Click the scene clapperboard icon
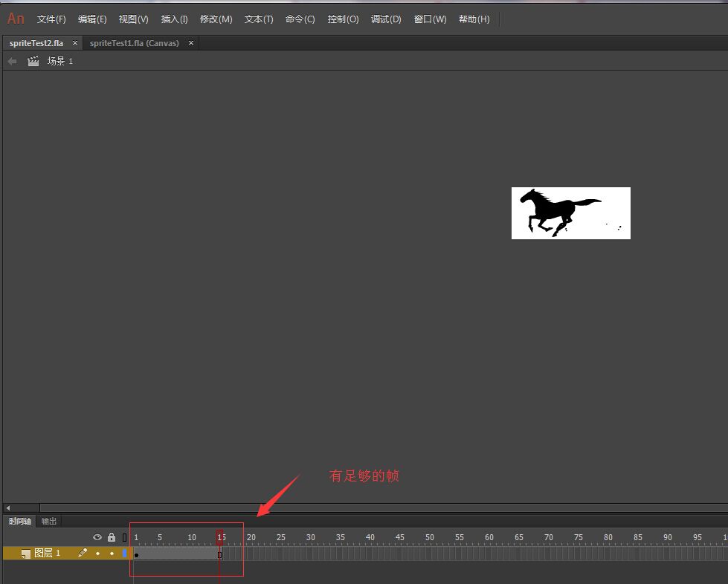Viewport: 728px width, 584px height. point(33,61)
